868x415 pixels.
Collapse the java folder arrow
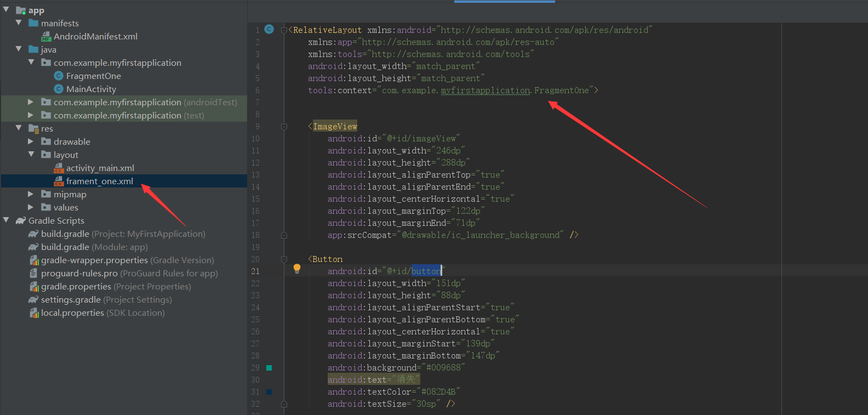point(19,49)
